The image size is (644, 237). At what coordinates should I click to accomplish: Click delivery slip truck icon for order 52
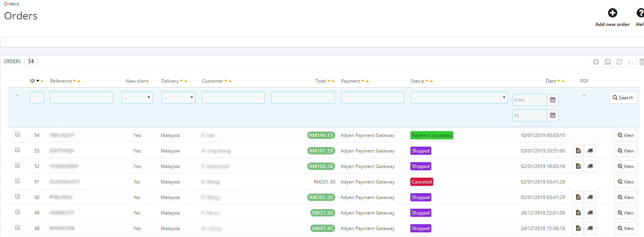pyautogui.click(x=590, y=166)
